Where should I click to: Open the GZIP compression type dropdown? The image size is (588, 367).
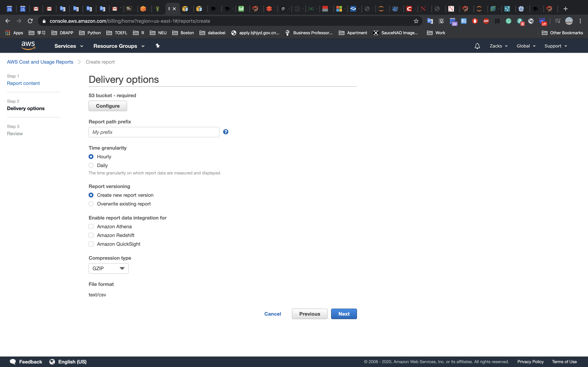tap(109, 268)
